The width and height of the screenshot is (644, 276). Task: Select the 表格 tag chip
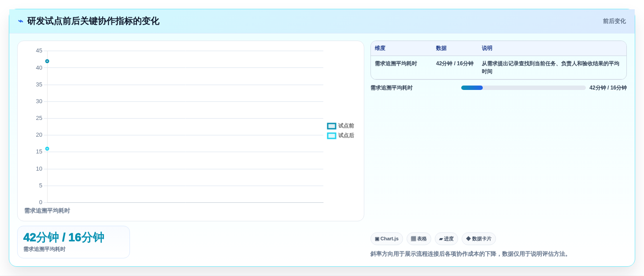[419, 239]
